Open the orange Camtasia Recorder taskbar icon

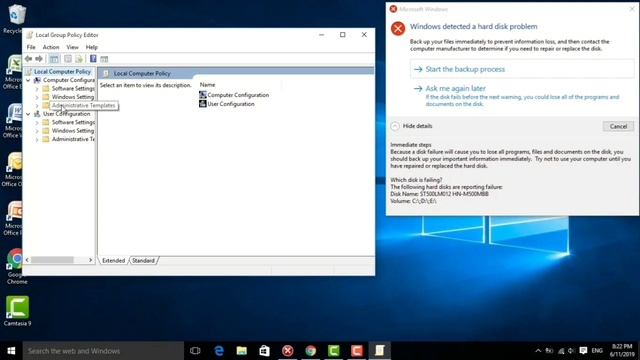357,351
